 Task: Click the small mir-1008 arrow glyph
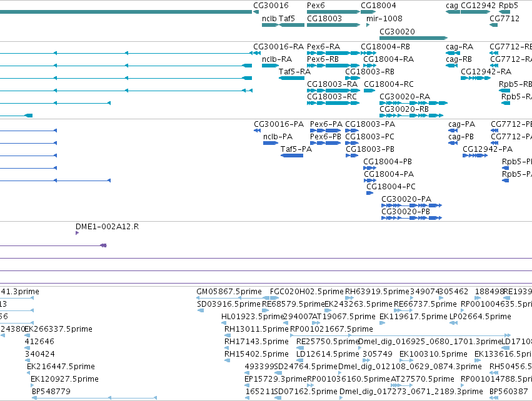point(368,25)
